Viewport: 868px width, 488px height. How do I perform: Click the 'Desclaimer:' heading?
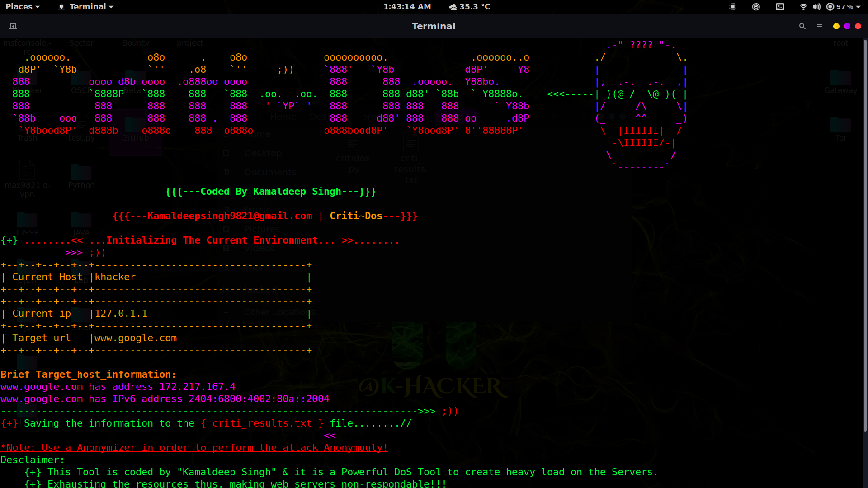click(x=33, y=460)
